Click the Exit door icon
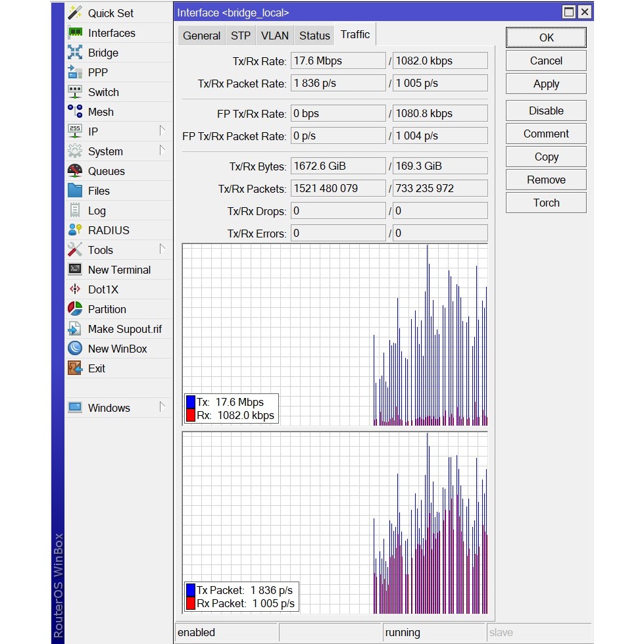Screen dimensions: 644x644 point(75,368)
